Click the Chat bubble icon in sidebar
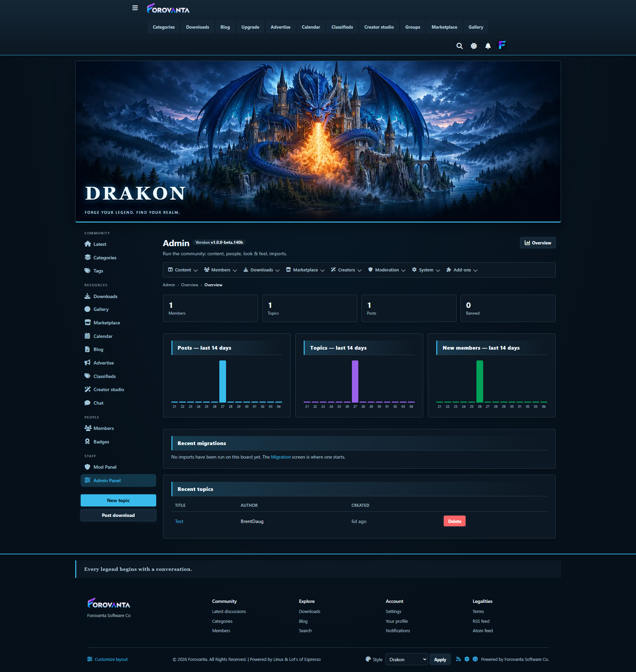 87,403
